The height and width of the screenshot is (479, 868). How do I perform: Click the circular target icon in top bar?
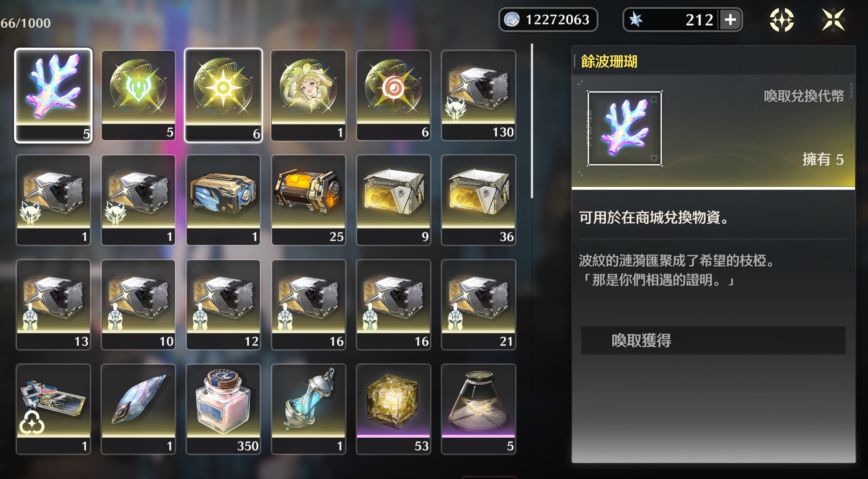point(782,20)
